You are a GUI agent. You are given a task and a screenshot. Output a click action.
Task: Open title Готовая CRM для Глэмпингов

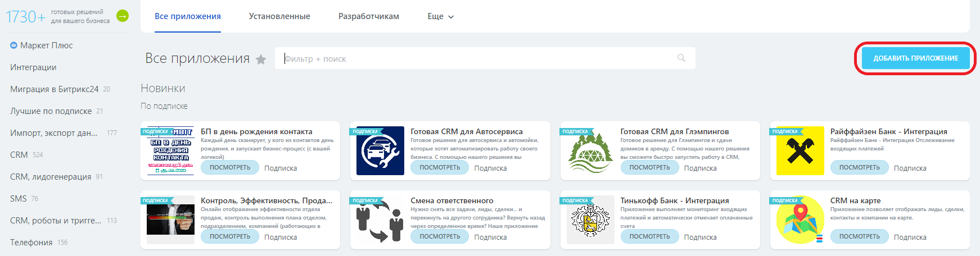(x=675, y=131)
